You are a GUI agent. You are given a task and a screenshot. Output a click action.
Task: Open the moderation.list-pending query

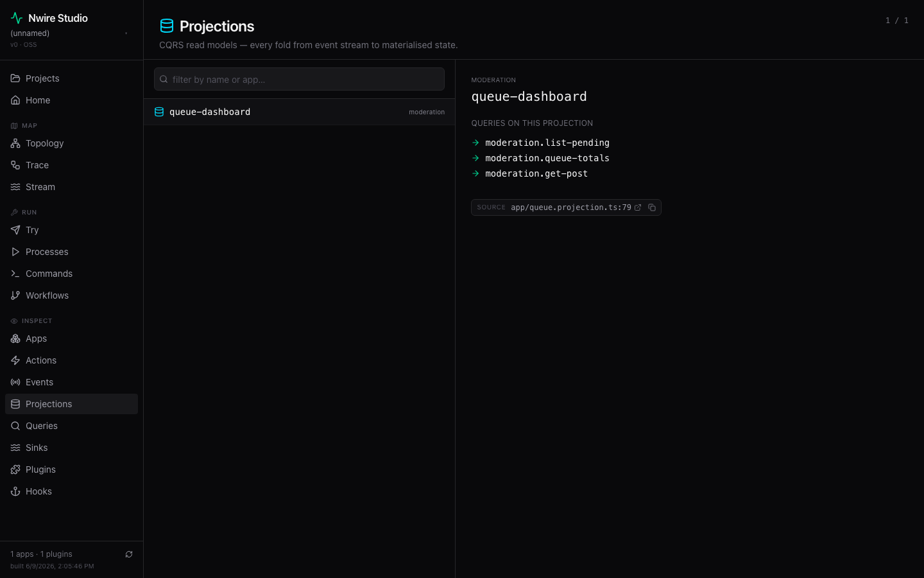point(547,143)
